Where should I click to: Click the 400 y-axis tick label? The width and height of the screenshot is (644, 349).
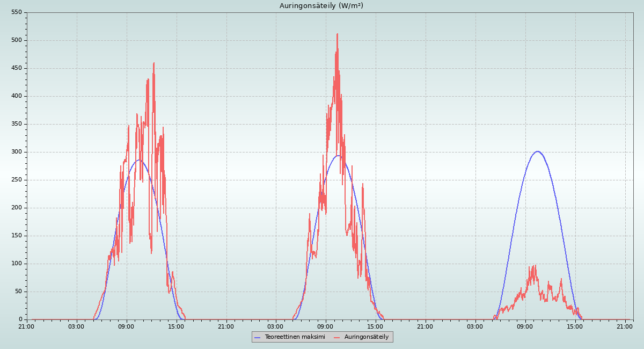[x=17, y=96]
